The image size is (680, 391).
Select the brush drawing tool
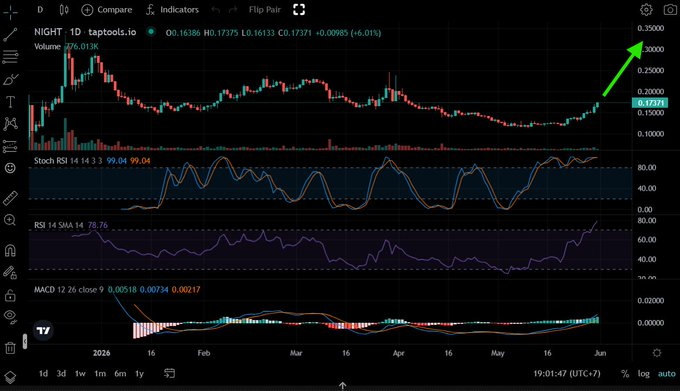(10, 80)
